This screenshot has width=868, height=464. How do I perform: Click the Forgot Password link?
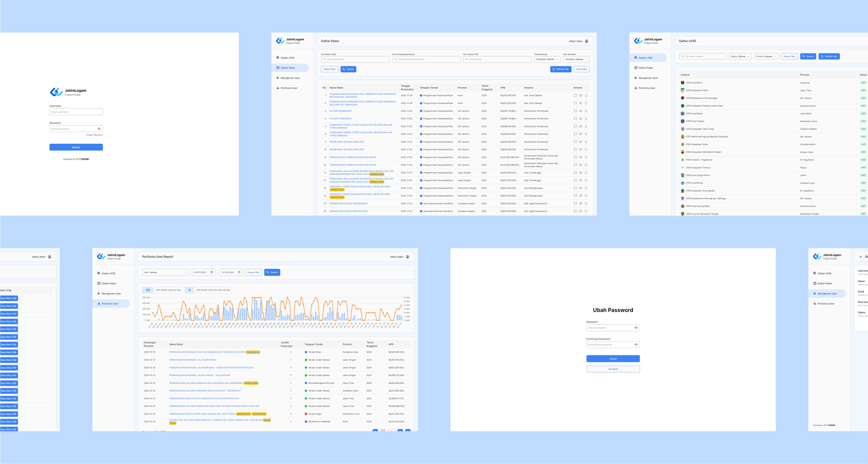tap(94, 135)
